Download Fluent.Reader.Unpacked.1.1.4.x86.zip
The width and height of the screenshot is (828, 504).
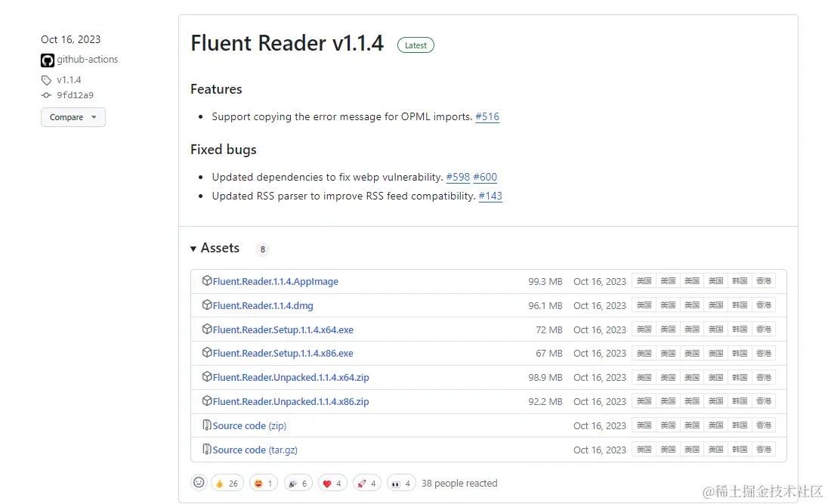click(x=291, y=401)
